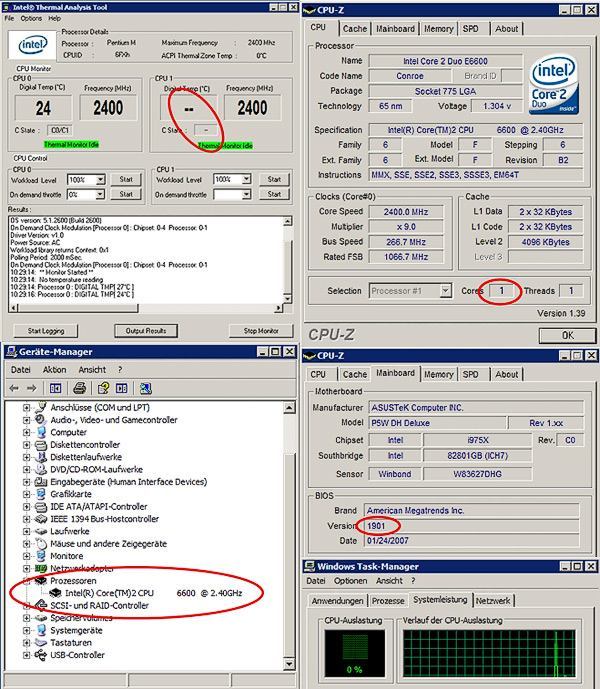This screenshot has height=689, width=600.
Task: Click the CPU-Auslastung 0 % meter
Action: click(x=354, y=653)
